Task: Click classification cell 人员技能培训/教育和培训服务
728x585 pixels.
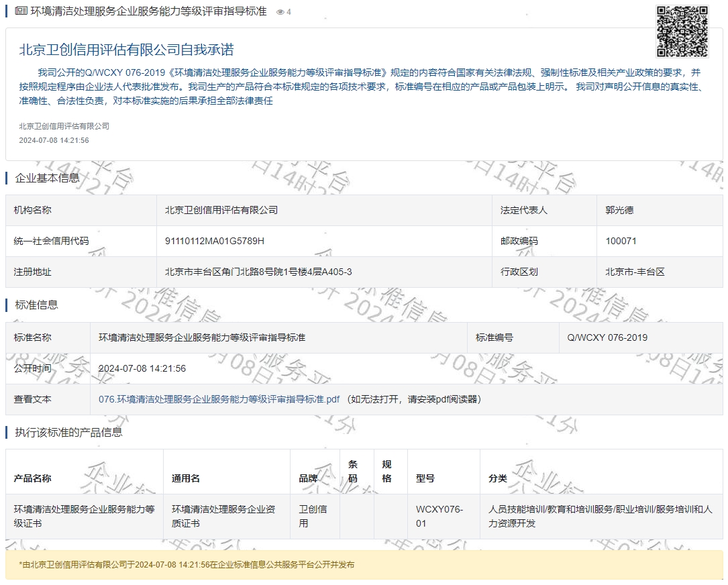Action: (x=601, y=517)
